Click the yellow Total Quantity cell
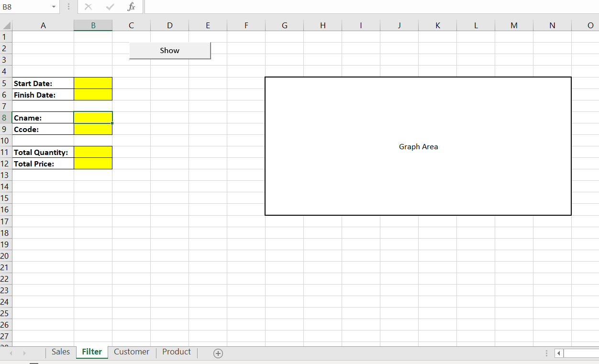This screenshot has height=364, width=599. coord(93,152)
